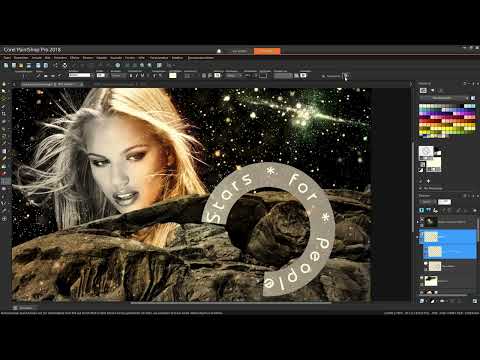Toggle italic text formatting in options bar
Image resolution: width=480 pixels, height=360 pixels.
136,76
